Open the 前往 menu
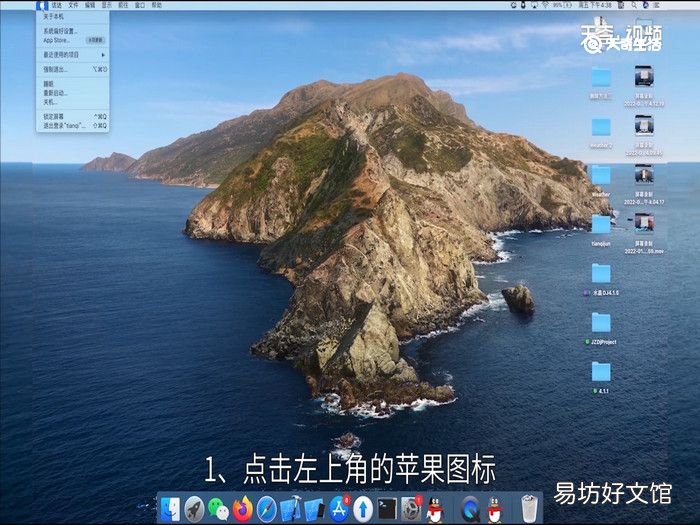 (x=123, y=5)
